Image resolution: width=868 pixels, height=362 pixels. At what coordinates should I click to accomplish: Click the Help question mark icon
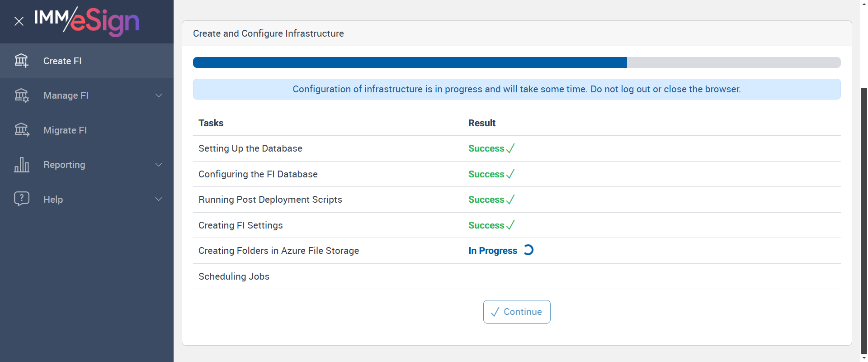(21, 199)
